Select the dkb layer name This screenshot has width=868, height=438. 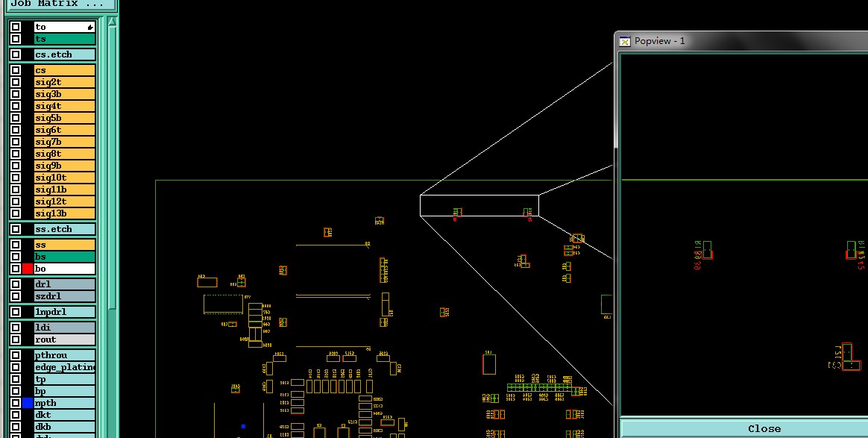point(65,427)
